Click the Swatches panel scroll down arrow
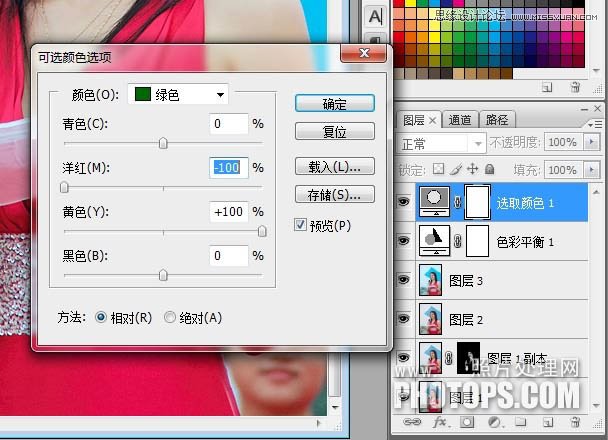 (596, 71)
